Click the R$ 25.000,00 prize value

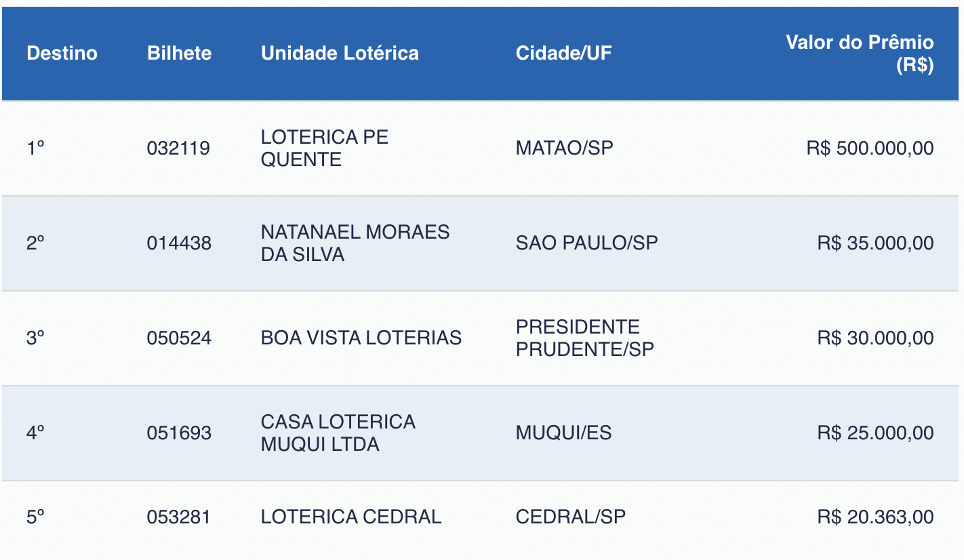[x=875, y=433]
